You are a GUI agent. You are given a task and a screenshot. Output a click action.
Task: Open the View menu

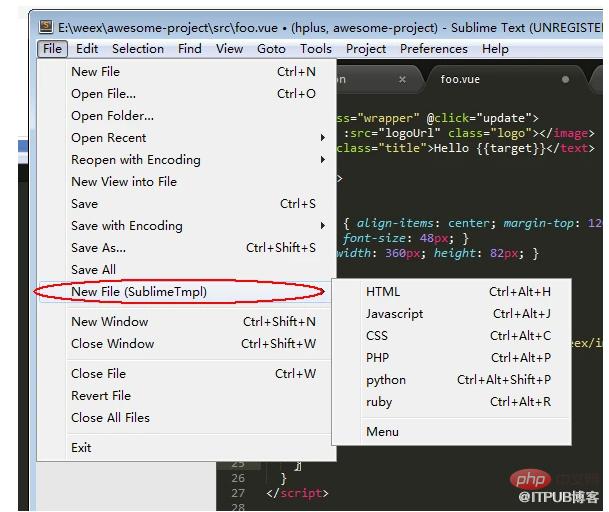click(230, 49)
